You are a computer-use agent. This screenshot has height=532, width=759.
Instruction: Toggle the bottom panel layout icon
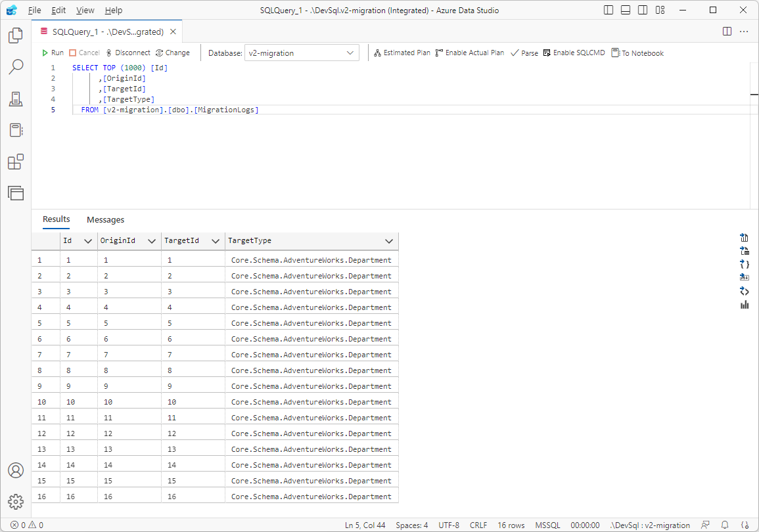(x=626, y=10)
